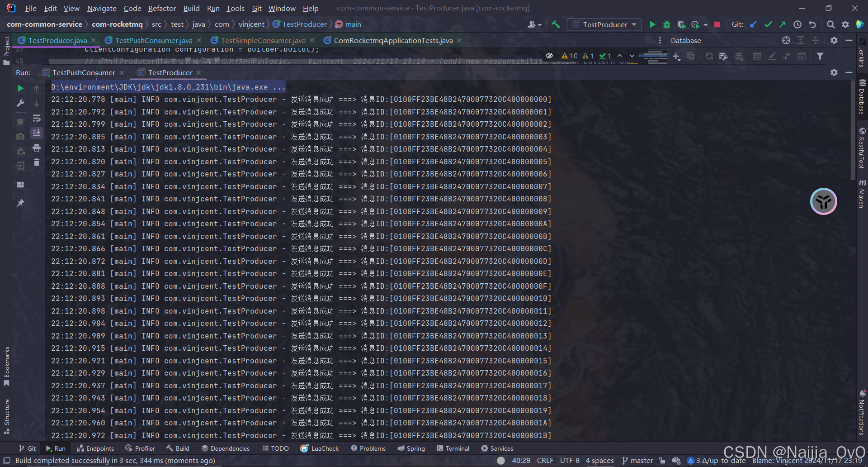868x467 pixels.
Task: Toggle Notifications tool window stripe
Action: click(x=862, y=412)
